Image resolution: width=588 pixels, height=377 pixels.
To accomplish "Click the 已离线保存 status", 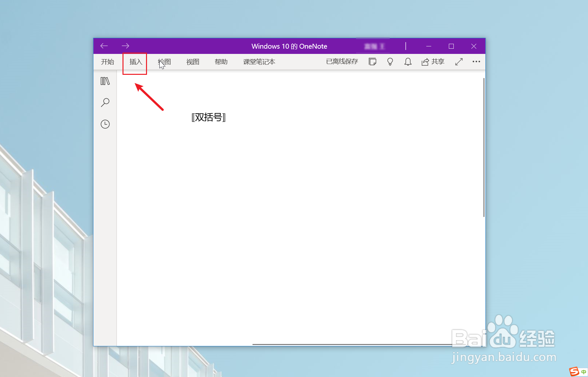I will 342,61.
